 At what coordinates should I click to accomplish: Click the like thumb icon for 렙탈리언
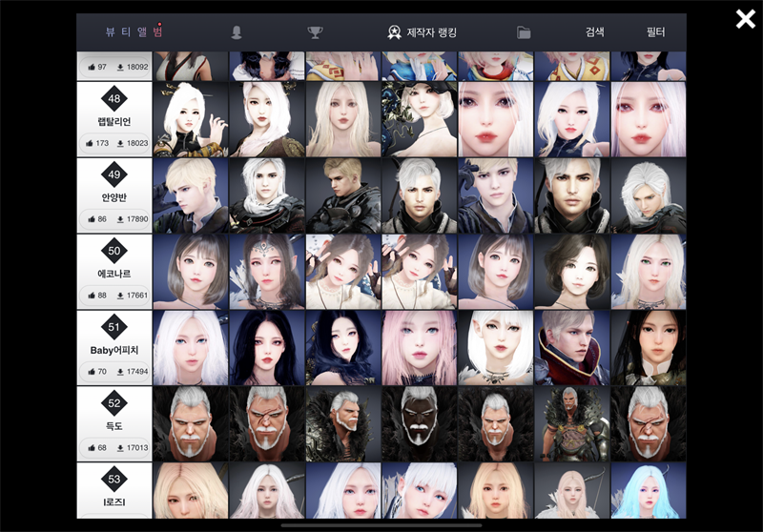pos(91,144)
